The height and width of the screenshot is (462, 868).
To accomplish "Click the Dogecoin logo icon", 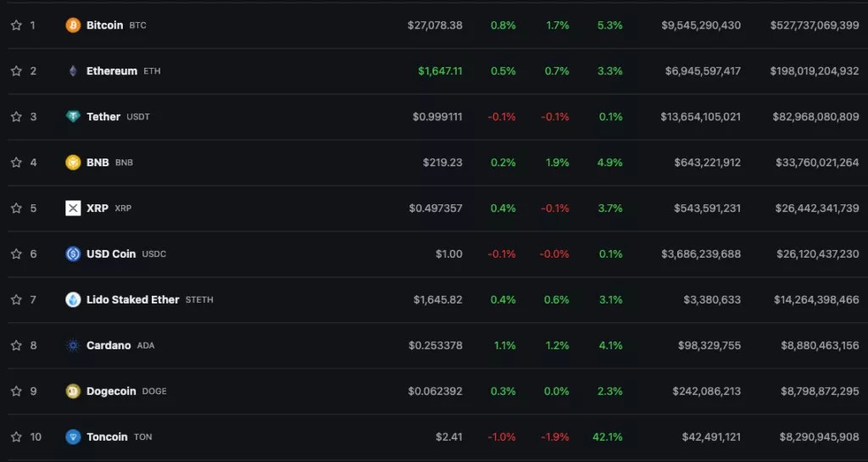I will tap(73, 392).
